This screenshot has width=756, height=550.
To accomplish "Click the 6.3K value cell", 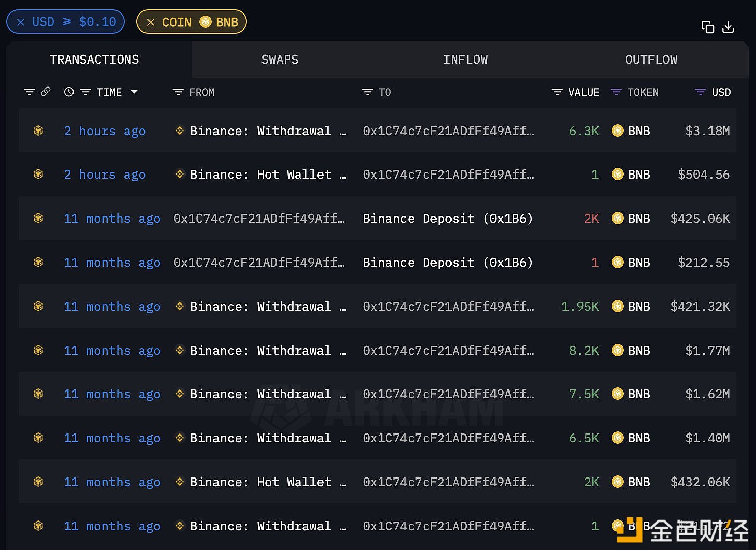I will tap(584, 131).
